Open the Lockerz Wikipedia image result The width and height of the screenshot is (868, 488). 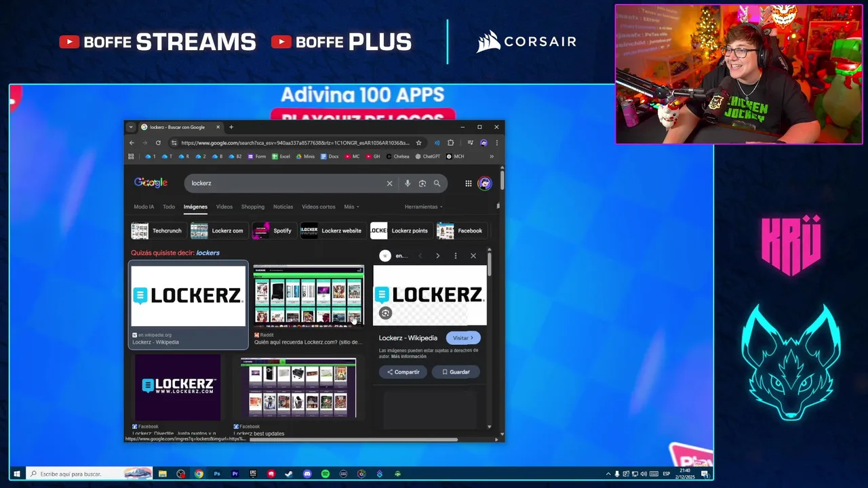coord(189,296)
